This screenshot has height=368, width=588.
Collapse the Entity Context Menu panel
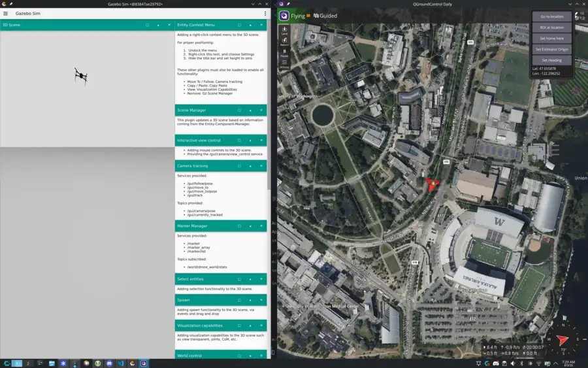point(250,25)
